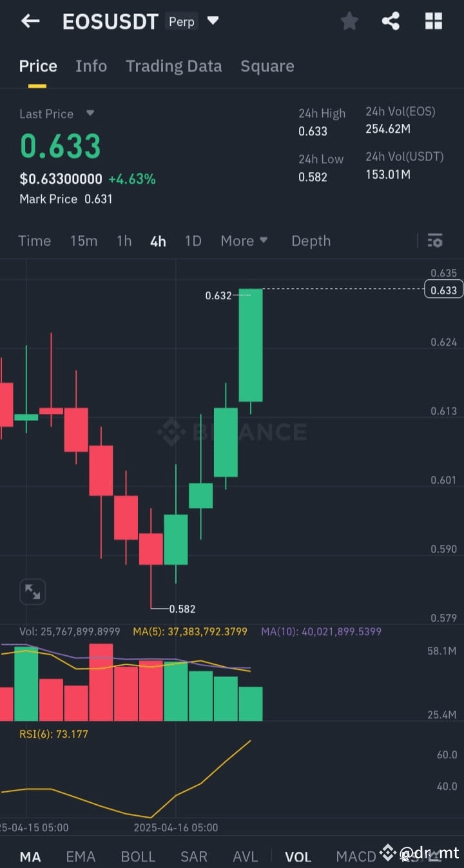Open the Depth view
The width and height of the screenshot is (464, 868).
tap(311, 241)
